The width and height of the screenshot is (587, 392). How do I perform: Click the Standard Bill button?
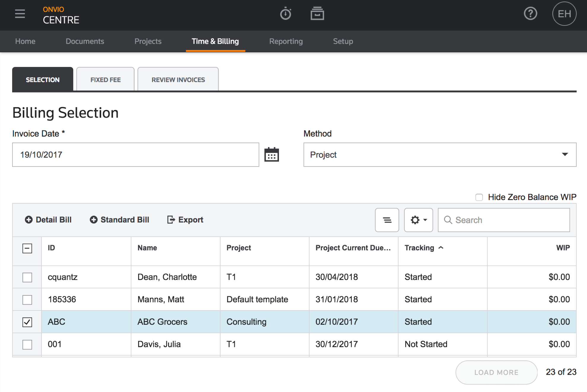[119, 220]
